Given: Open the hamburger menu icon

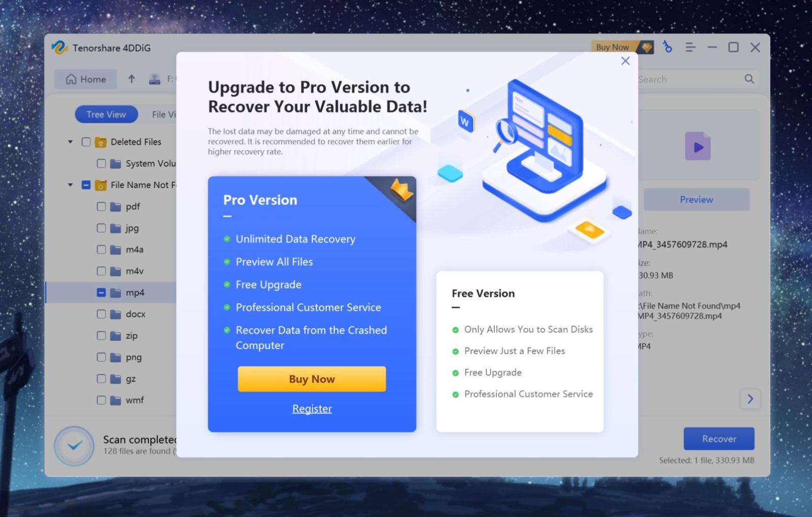Looking at the screenshot, I should [690, 47].
